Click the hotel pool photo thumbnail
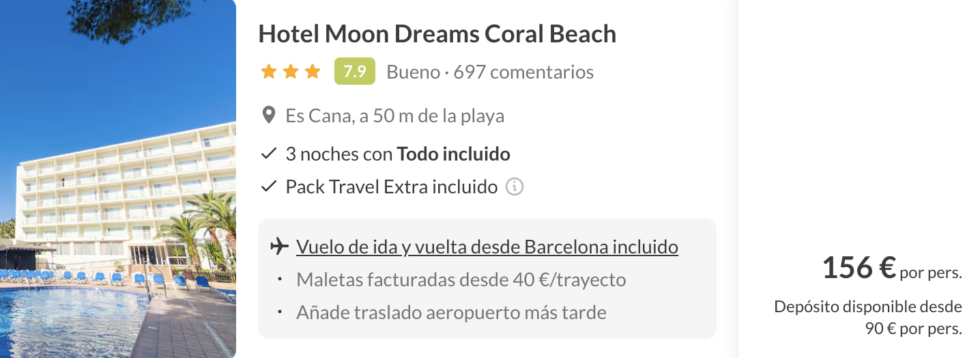The width and height of the screenshot is (980, 358). coord(118,179)
